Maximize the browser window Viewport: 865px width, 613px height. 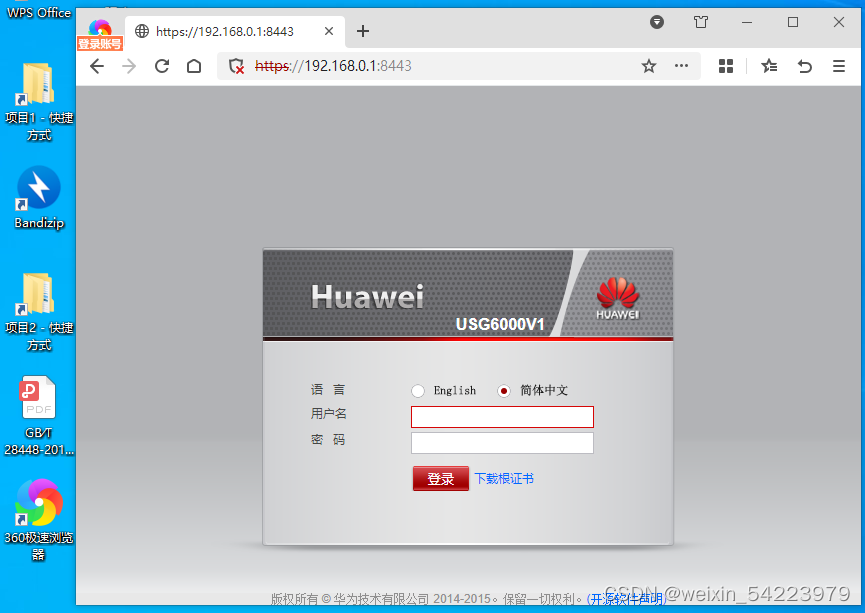793,22
